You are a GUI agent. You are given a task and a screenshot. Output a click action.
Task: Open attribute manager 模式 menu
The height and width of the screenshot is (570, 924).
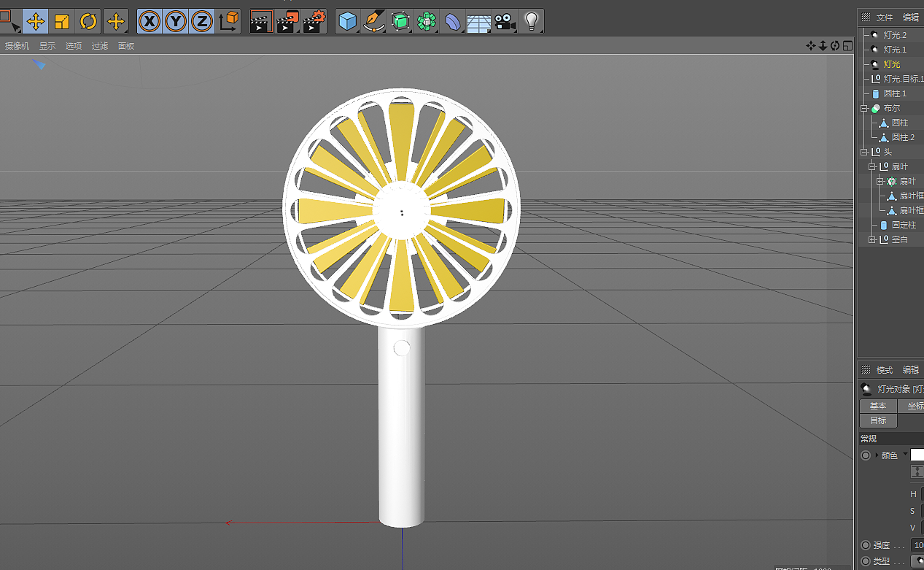[x=885, y=370]
